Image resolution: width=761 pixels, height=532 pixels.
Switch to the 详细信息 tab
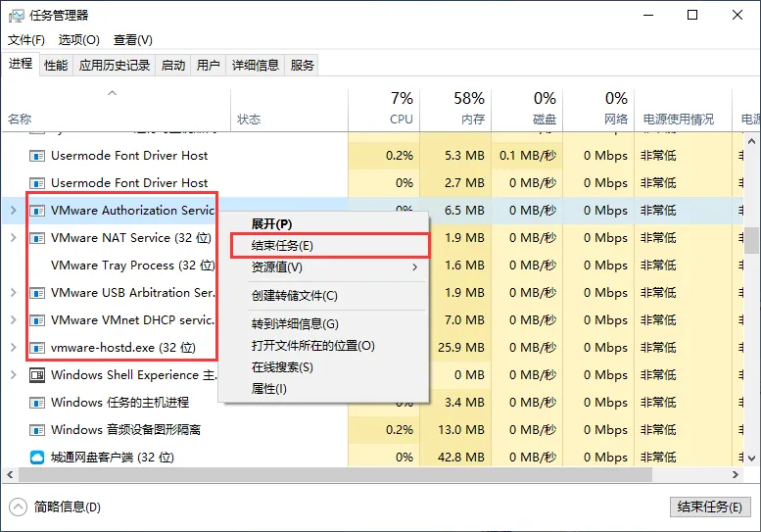tap(256, 65)
